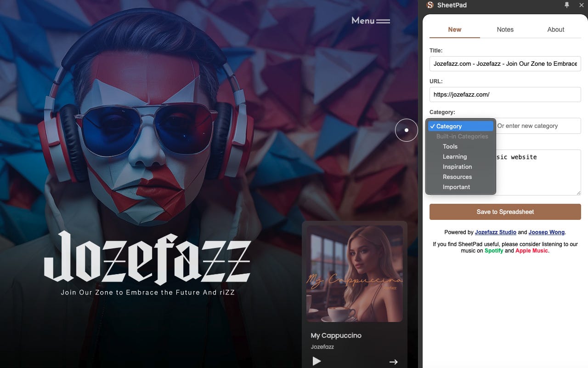Screen dimensions: 588x368
Task: Switch to the Notes tab
Action: tap(505, 29)
